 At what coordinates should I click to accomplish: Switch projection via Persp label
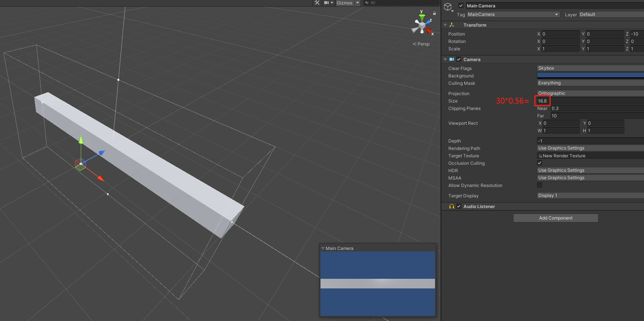tap(421, 44)
